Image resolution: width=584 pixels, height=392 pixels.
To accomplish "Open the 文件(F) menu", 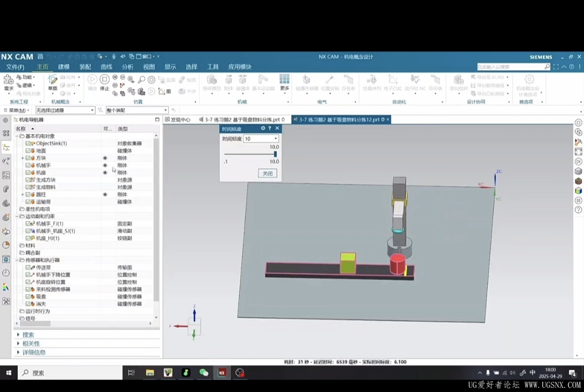I will click(x=15, y=67).
